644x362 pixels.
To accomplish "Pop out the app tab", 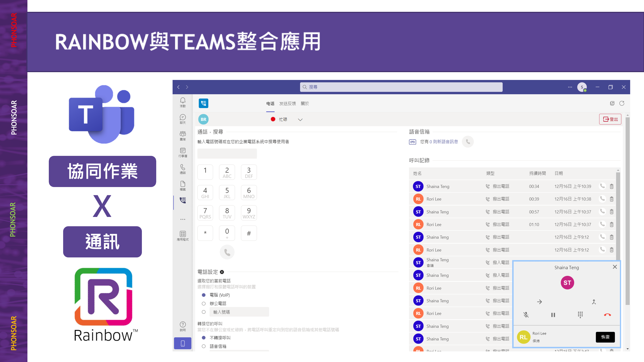I will coord(612,103).
